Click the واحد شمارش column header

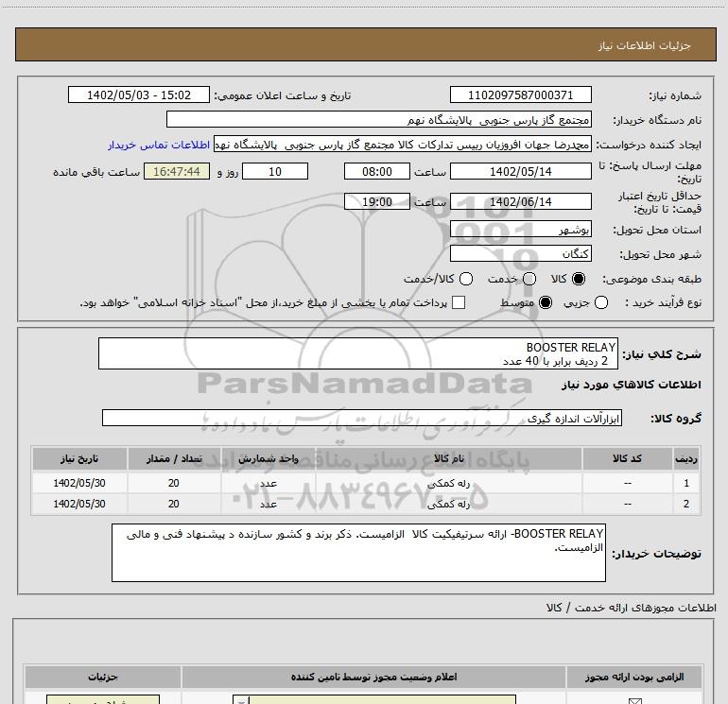pyautogui.click(x=268, y=458)
